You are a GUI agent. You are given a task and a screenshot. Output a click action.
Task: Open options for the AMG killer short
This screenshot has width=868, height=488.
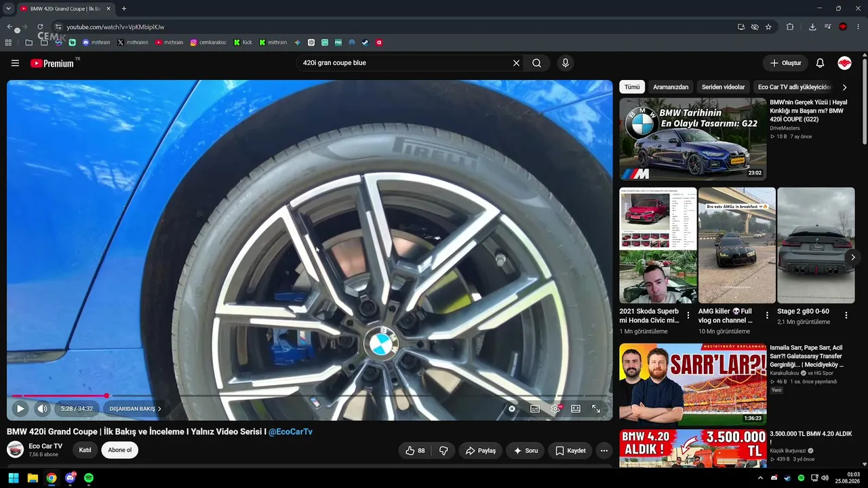767,315
